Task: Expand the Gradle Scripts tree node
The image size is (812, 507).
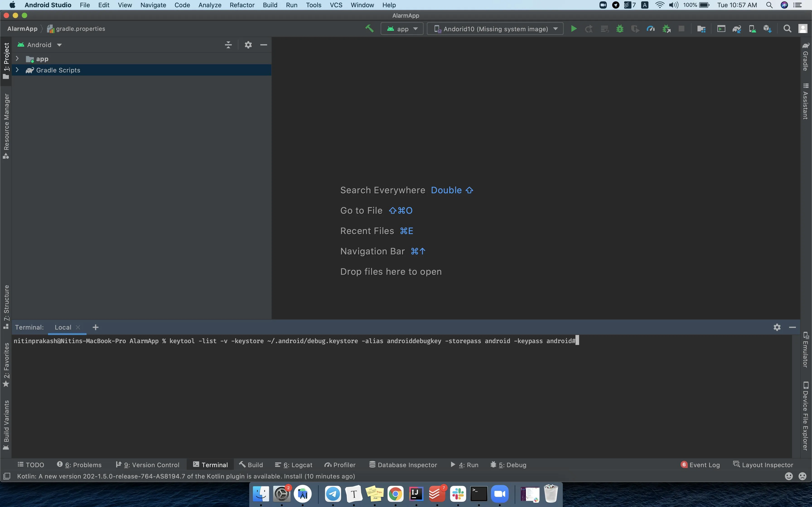Action: (x=17, y=70)
